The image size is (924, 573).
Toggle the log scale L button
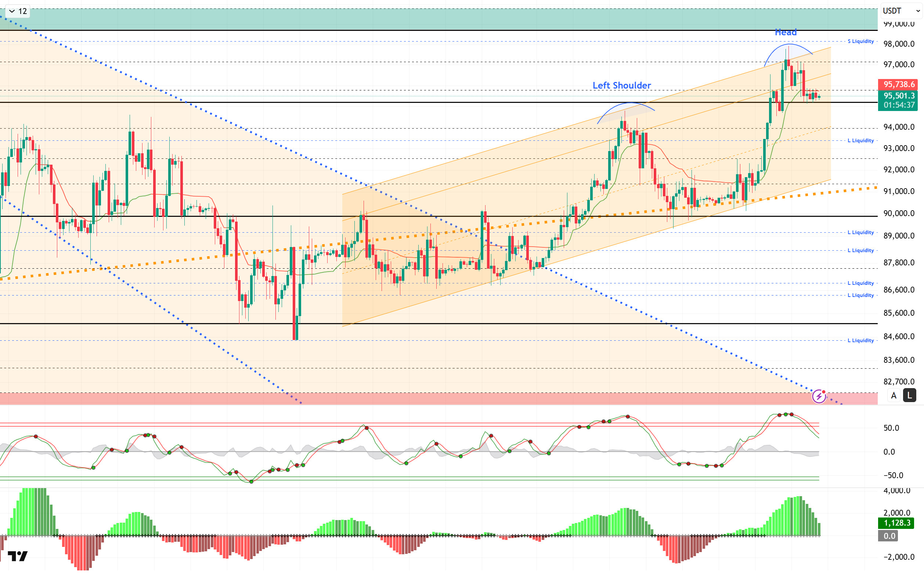(x=909, y=395)
